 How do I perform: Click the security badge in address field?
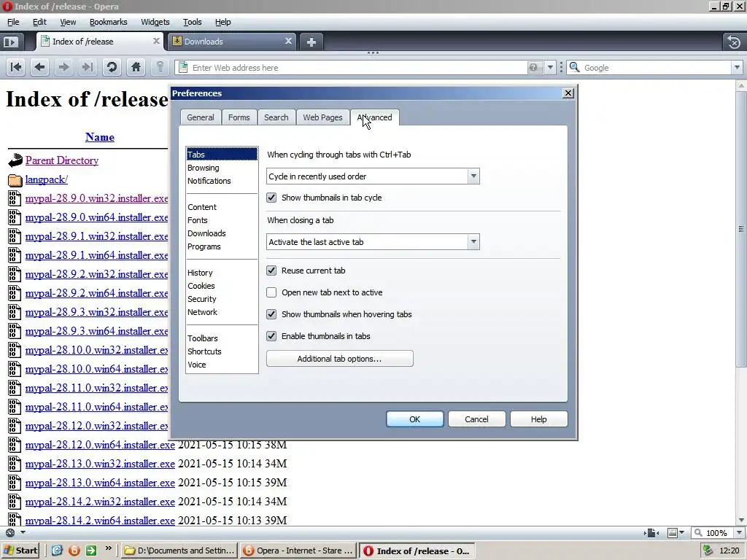point(533,68)
